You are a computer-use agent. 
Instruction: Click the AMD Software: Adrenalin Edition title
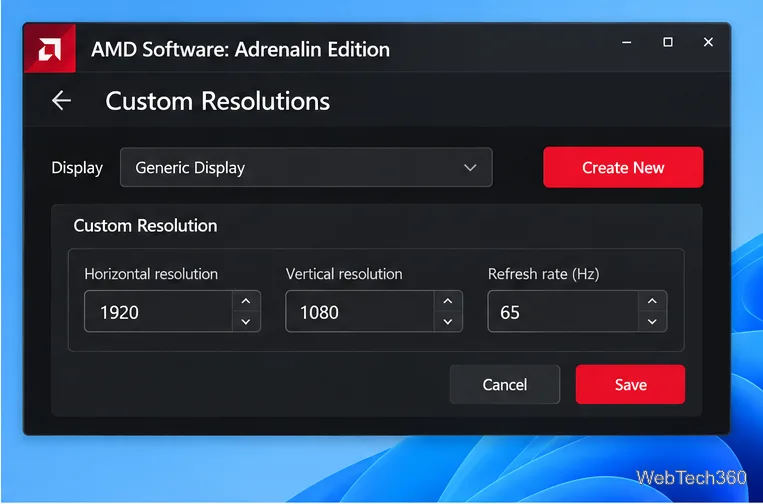click(x=240, y=49)
